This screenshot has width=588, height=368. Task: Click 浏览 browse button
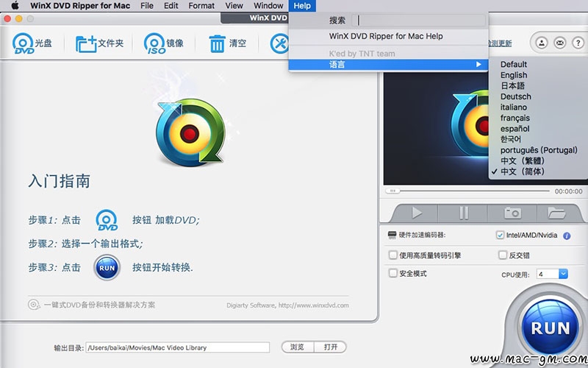(x=298, y=347)
